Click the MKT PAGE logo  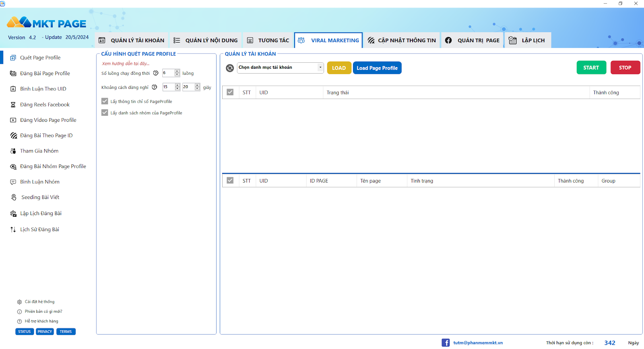click(47, 23)
